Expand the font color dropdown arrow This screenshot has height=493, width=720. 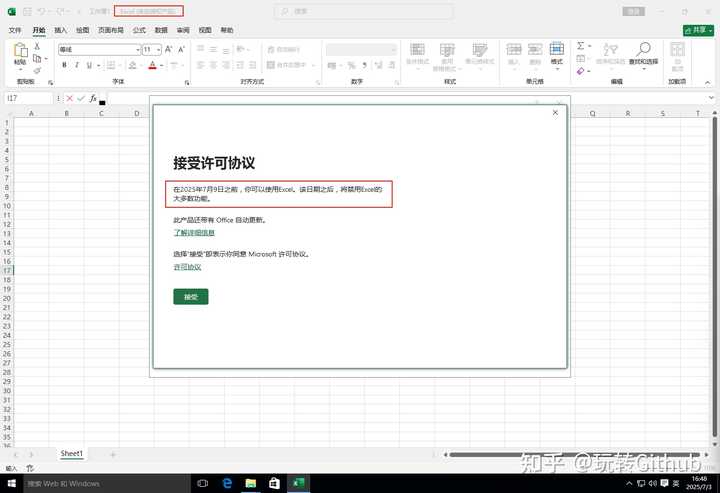click(162, 66)
